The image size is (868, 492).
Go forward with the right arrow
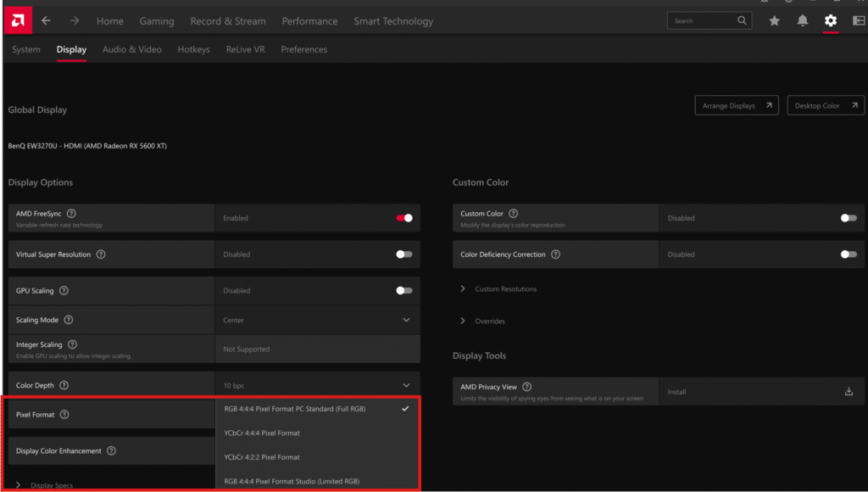pyautogui.click(x=75, y=20)
